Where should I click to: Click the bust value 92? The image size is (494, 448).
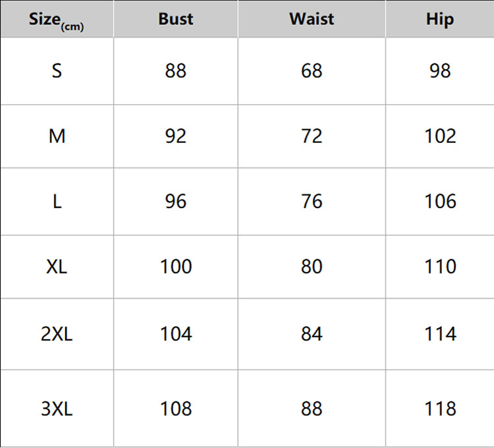click(176, 136)
